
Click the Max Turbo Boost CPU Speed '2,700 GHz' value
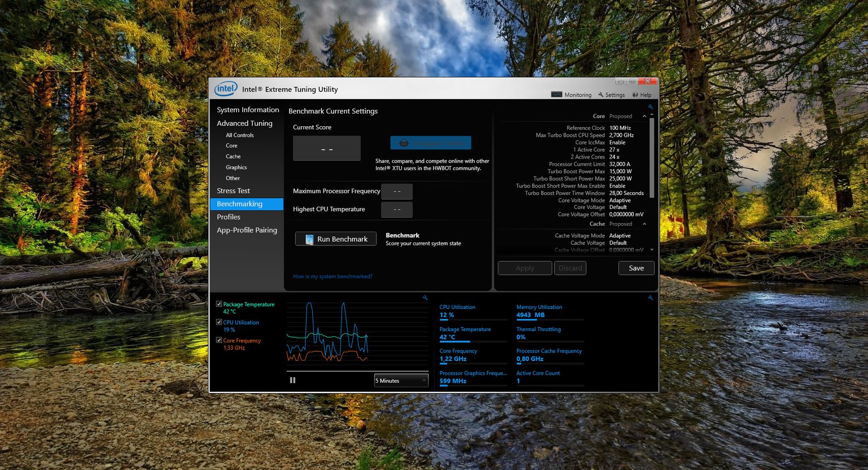pyautogui.click(x=621, y=135)
